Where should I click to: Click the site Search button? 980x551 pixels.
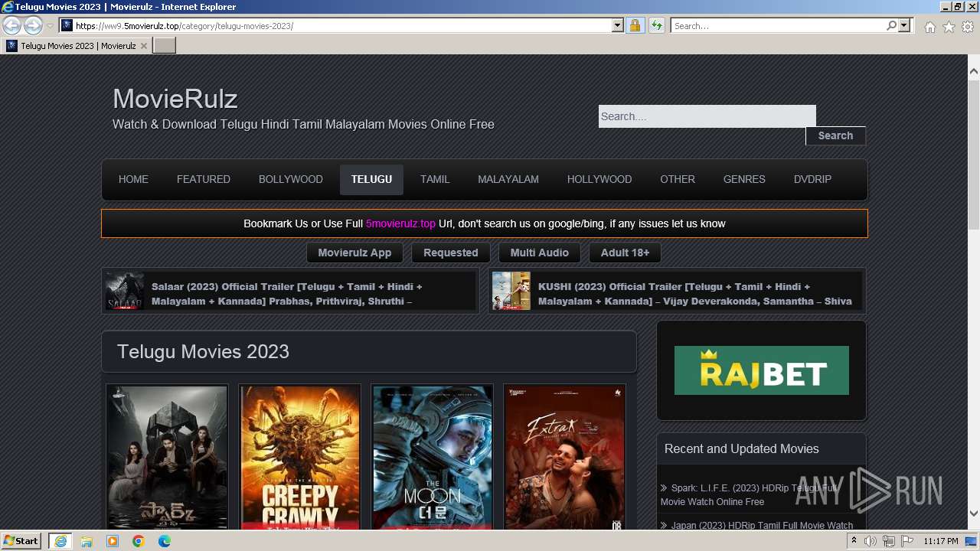[x=835, y=135]
